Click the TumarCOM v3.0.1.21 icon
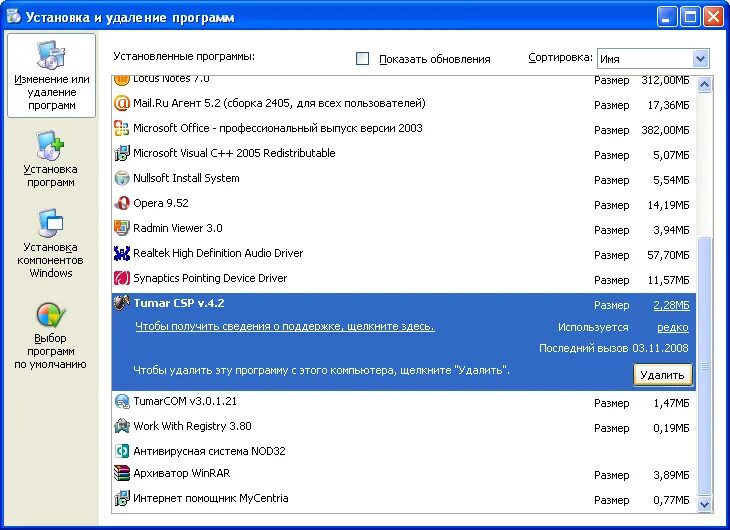The width and height of the screenshot is (730, 530). click(x=122, y=401)
